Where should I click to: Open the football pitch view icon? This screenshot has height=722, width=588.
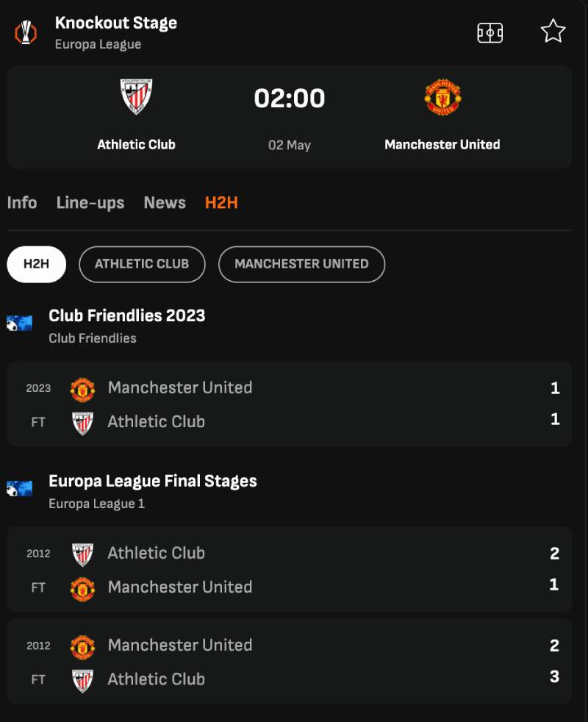point(490,33)
